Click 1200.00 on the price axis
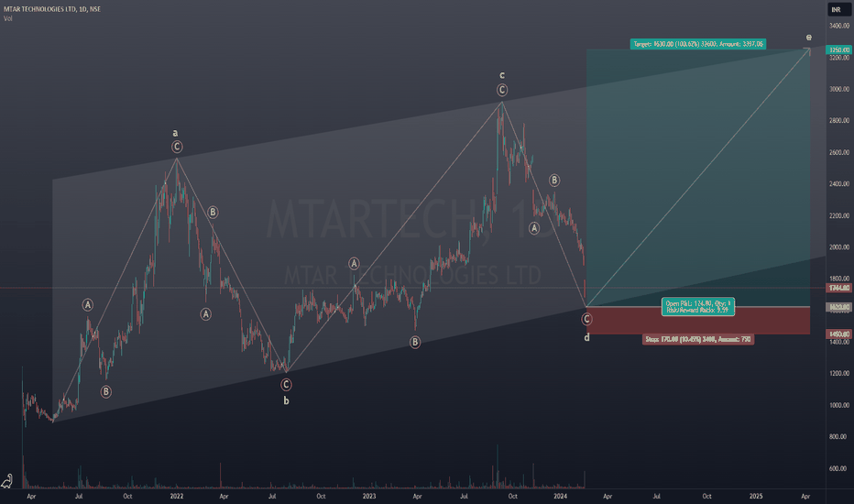The image size is (854, 504). (x=838, y=373)
